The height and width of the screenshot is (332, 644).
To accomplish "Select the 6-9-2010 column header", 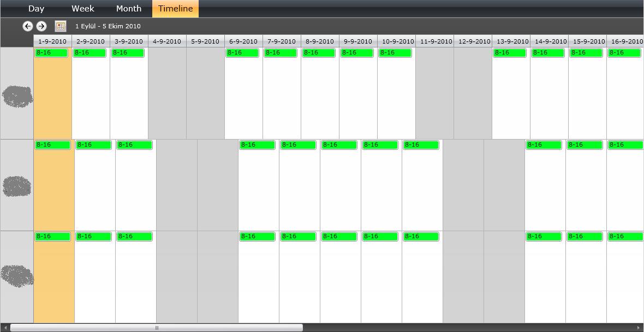I will (x=243, y=41).
